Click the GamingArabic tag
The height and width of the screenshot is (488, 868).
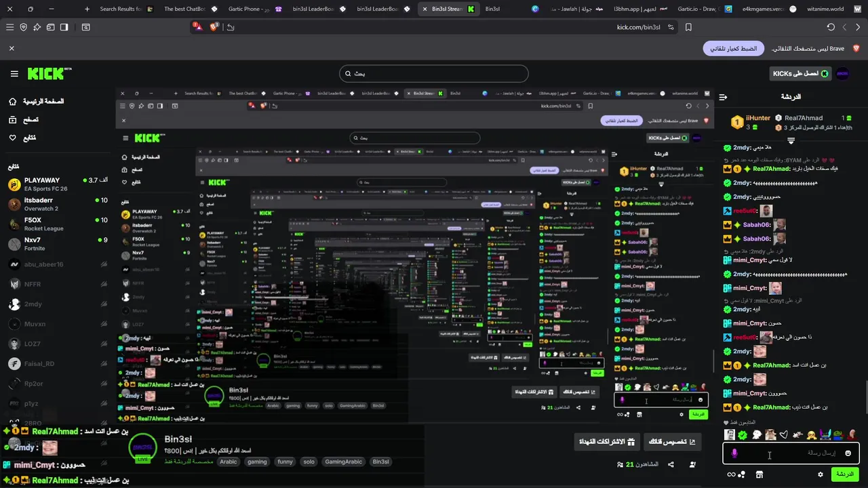coord(344,462)
